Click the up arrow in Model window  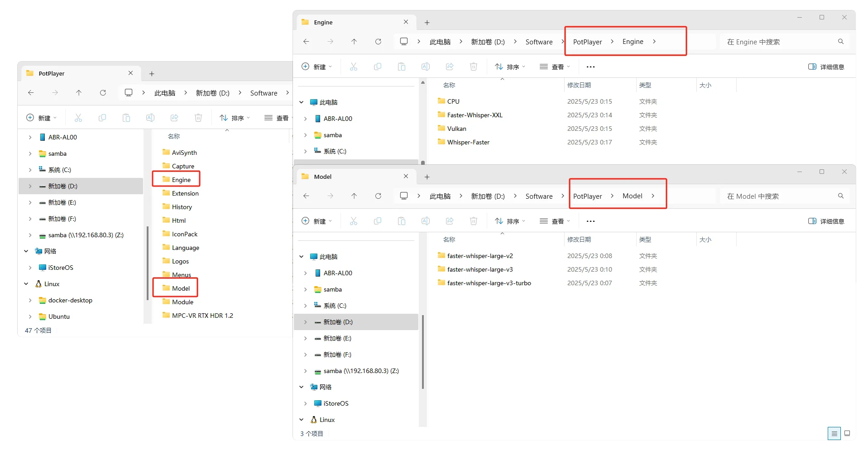(354, 196)
